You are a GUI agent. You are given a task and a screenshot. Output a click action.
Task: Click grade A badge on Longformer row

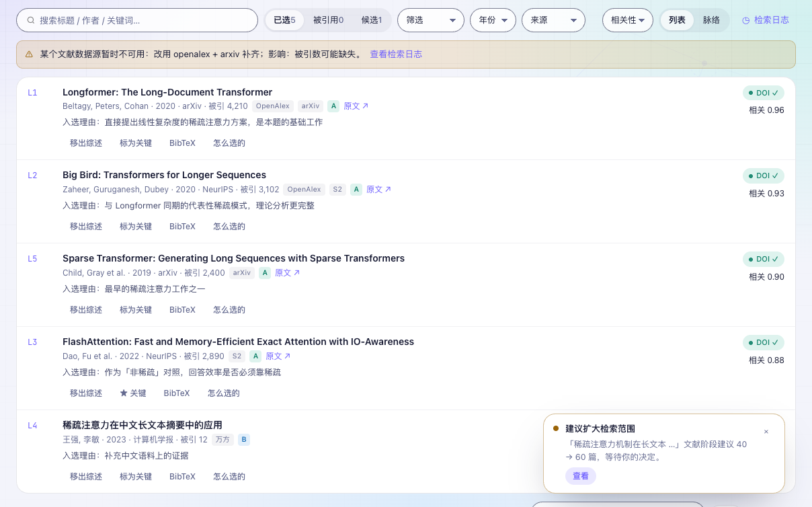pyautogui.click(x=333, y=106)
